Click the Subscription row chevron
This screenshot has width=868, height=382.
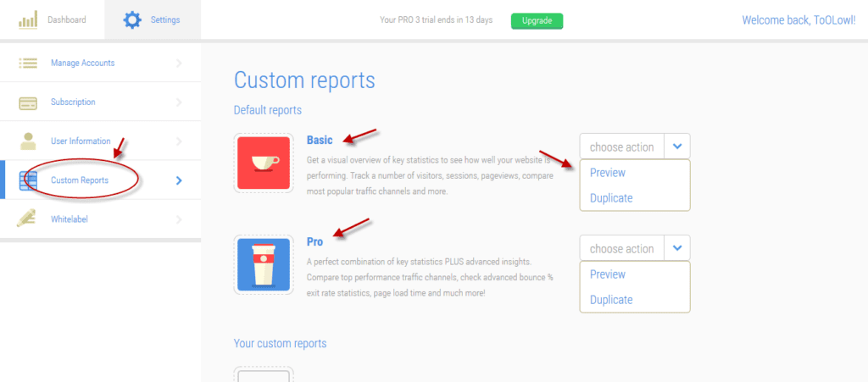click(178, 102)
